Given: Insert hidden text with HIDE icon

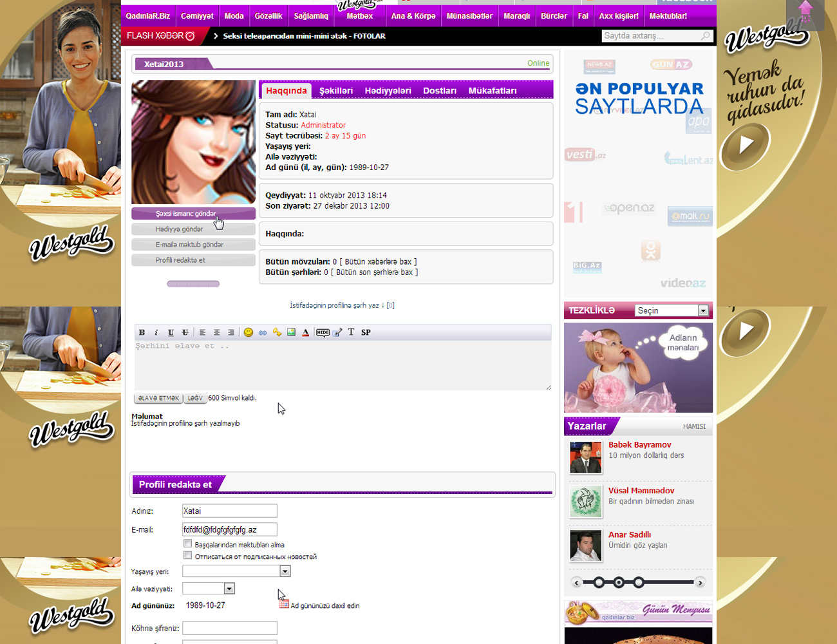Looking at the screenshot, I should coord(323,332).
